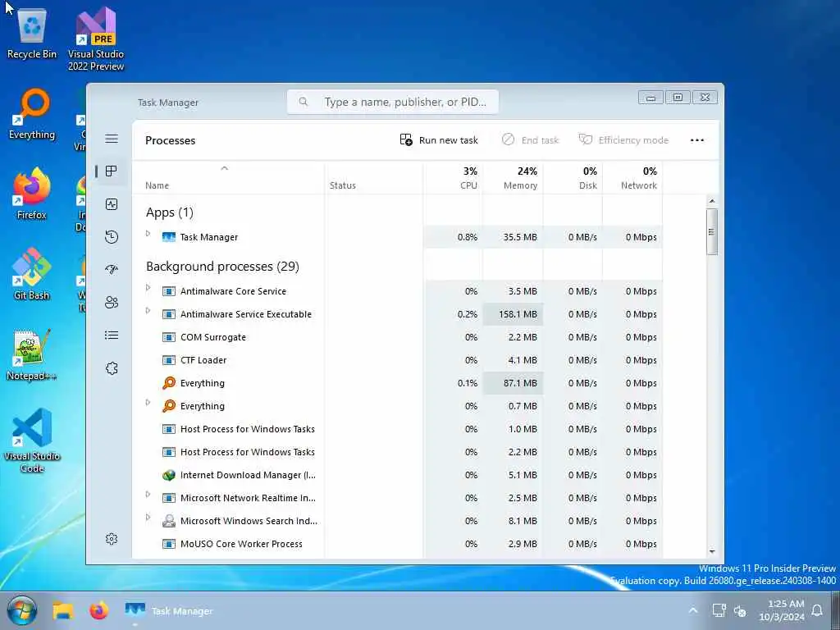
Task: Select the 1.0 MB Host Process row
Action: [x=398, y=429]
